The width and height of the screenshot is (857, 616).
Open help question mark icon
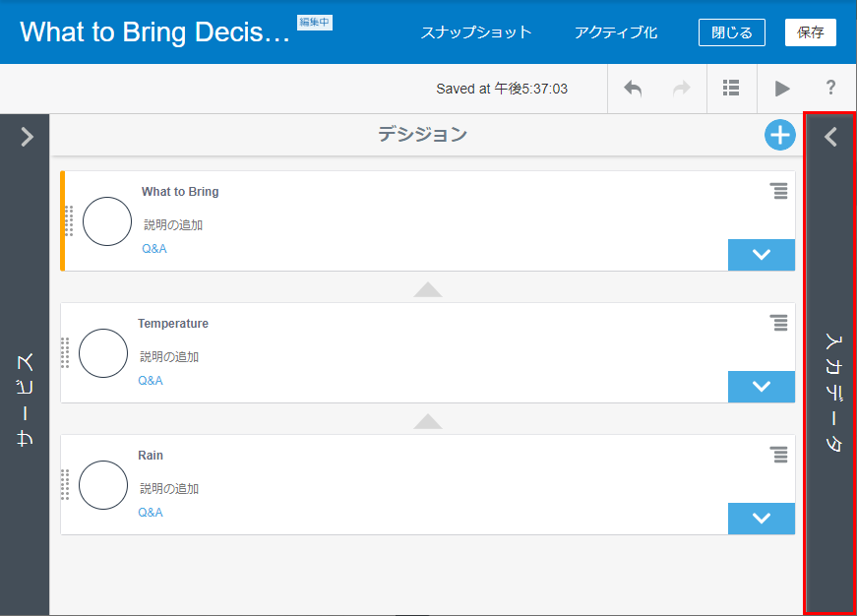[x=830, y=89]
